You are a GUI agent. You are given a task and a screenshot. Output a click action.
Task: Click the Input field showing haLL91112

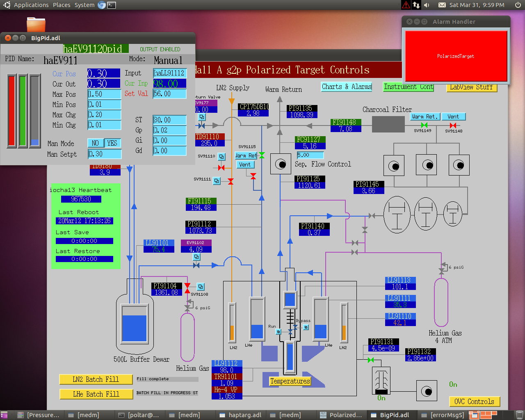point(170,73)
